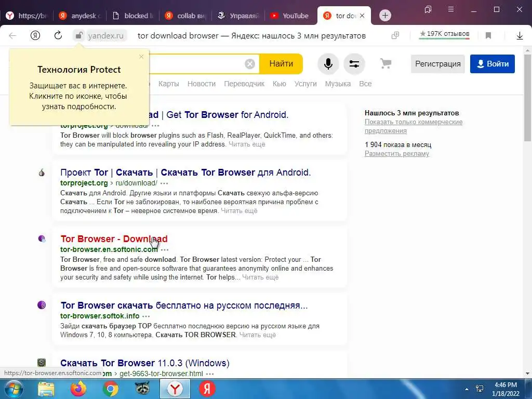Image resolution: width=532 pixels, height=399 pixels.
Task: Switch to the anydesk browser tab
Action: point(81,16)
